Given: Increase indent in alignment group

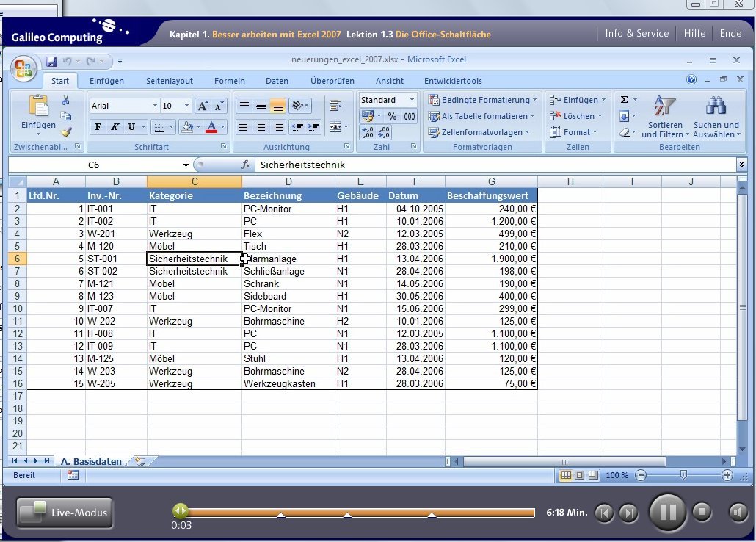Looking at the screenshot, I should [314, 127].
